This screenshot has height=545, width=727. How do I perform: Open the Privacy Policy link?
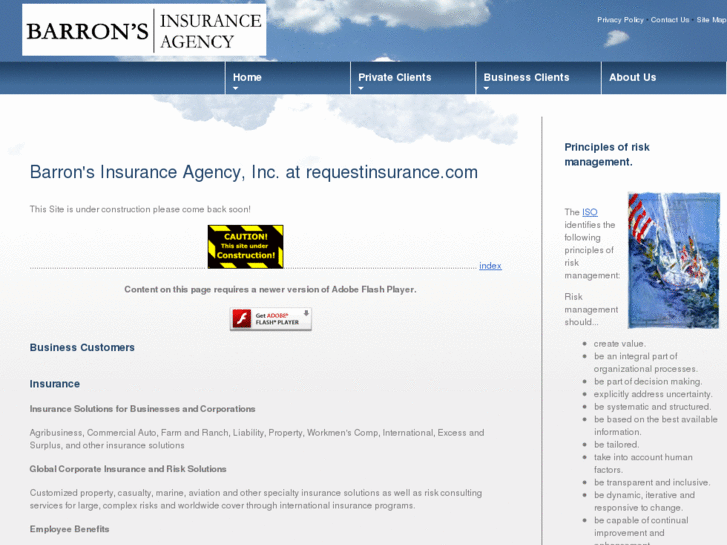[x=620, y=20]
